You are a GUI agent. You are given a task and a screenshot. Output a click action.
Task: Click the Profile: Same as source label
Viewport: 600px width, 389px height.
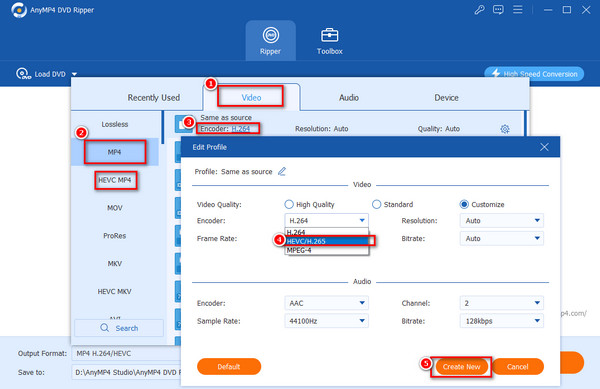click(x=233, y=172)
